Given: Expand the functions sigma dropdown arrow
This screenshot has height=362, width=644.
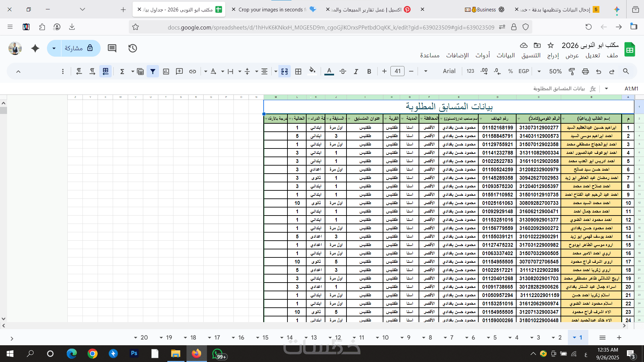Looking at the screenshot, I should click(132, 71).
